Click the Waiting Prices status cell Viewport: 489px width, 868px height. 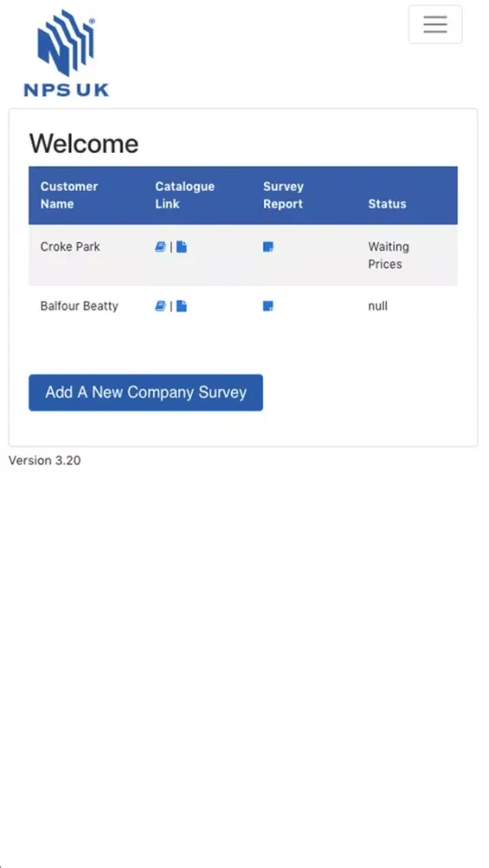click(x=389, y=255)
